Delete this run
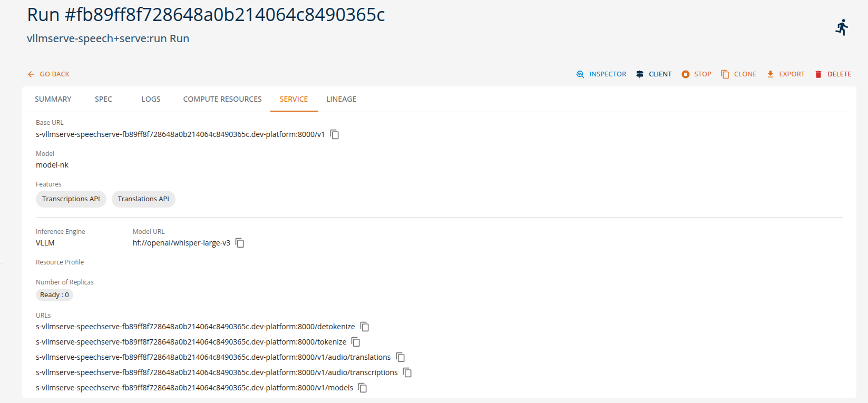 coord(833,74)
